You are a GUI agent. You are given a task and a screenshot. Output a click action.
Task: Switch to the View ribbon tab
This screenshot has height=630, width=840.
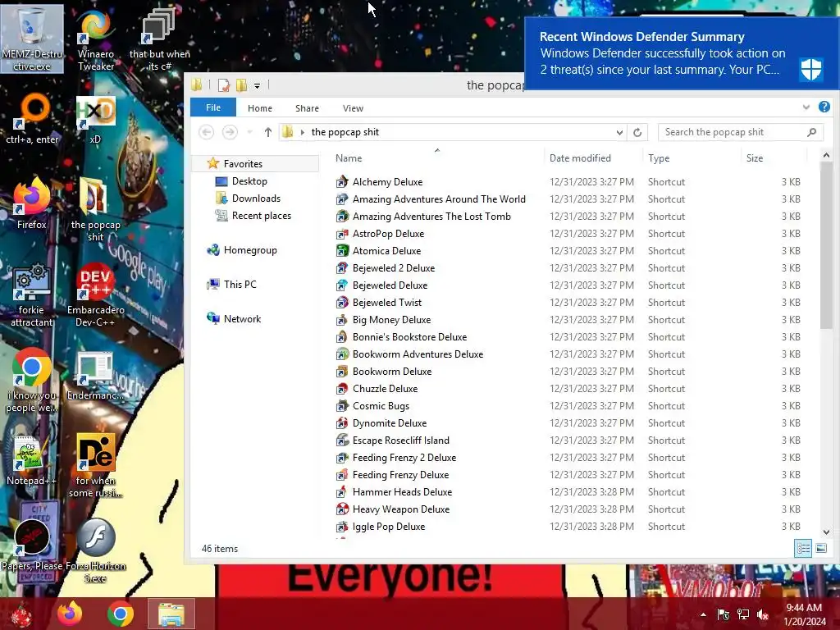pos(353,108)
